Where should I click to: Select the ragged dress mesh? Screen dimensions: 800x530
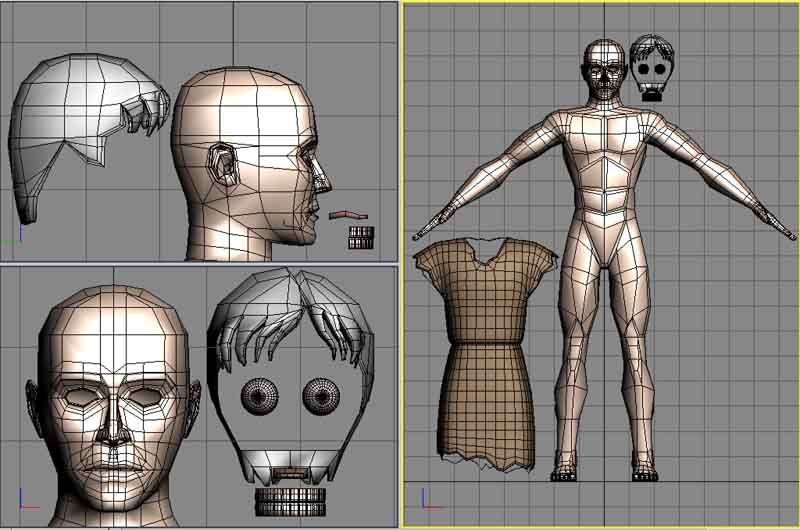(484, 357)
